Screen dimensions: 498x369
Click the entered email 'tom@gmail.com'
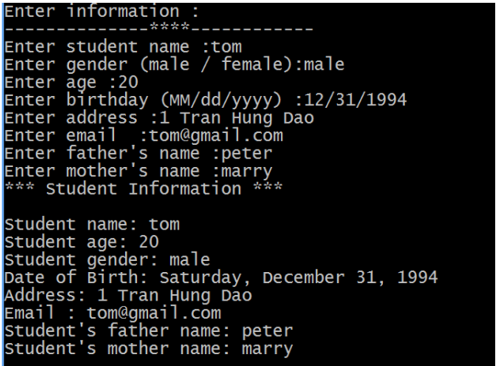click(216, 136)
